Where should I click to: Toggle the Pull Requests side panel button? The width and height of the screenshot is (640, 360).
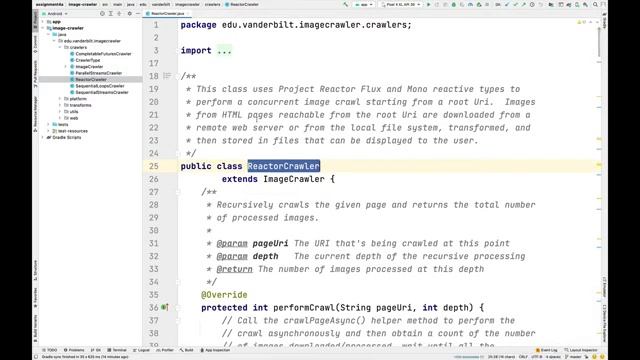click(x=36, y=73)
